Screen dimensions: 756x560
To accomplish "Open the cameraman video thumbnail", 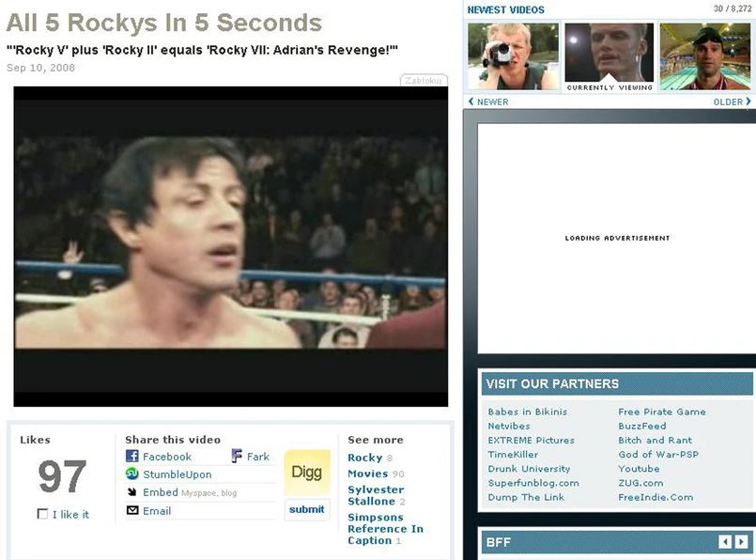I will pos(513,56).
